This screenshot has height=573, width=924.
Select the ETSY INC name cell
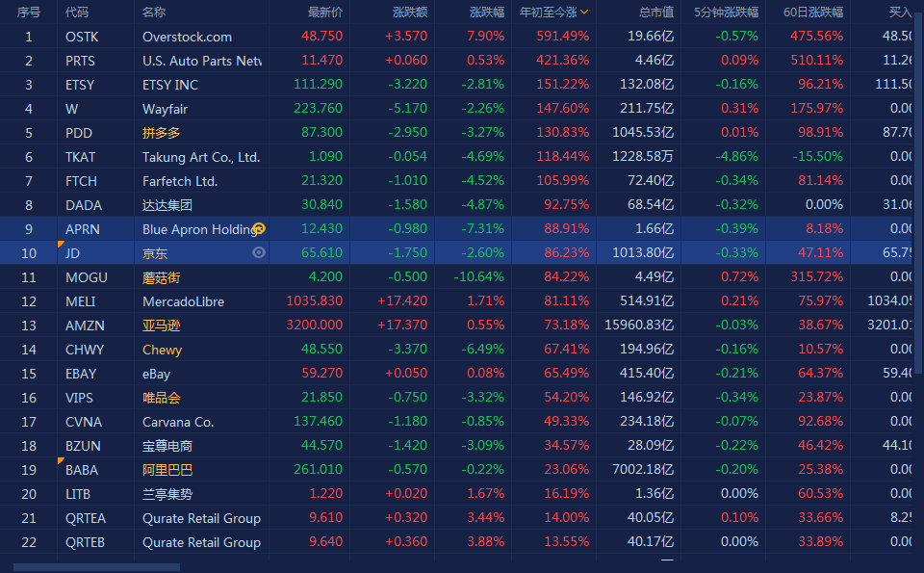[170, 85]
